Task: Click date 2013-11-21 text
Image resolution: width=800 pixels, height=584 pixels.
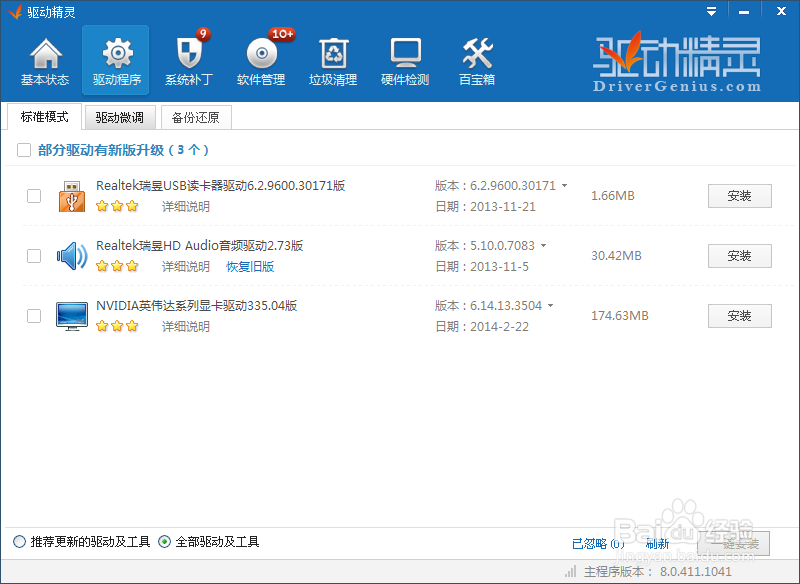Action: click(503, 207)
